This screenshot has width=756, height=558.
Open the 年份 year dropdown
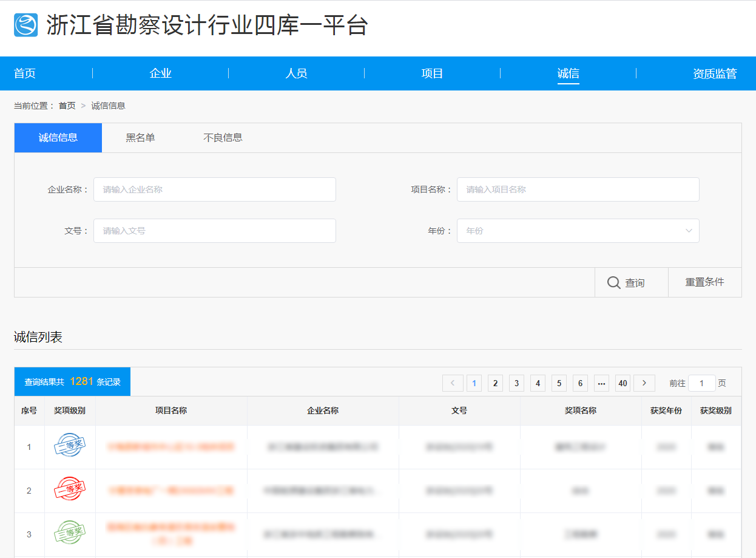point(578,231)
